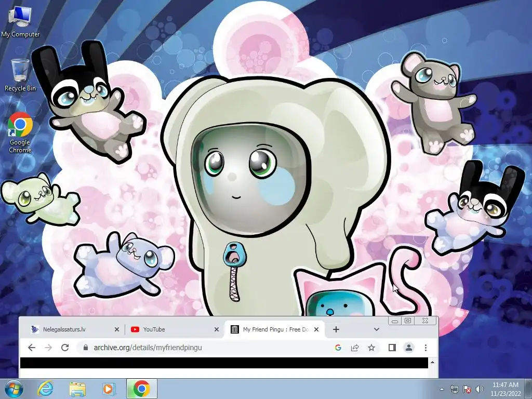View site info via the padlock icon

tap(86, 348)
